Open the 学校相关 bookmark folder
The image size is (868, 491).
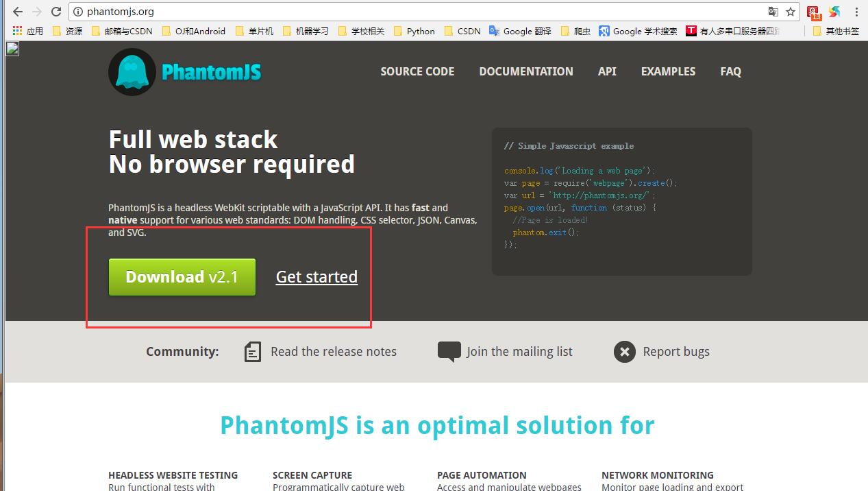pos(361,31)
